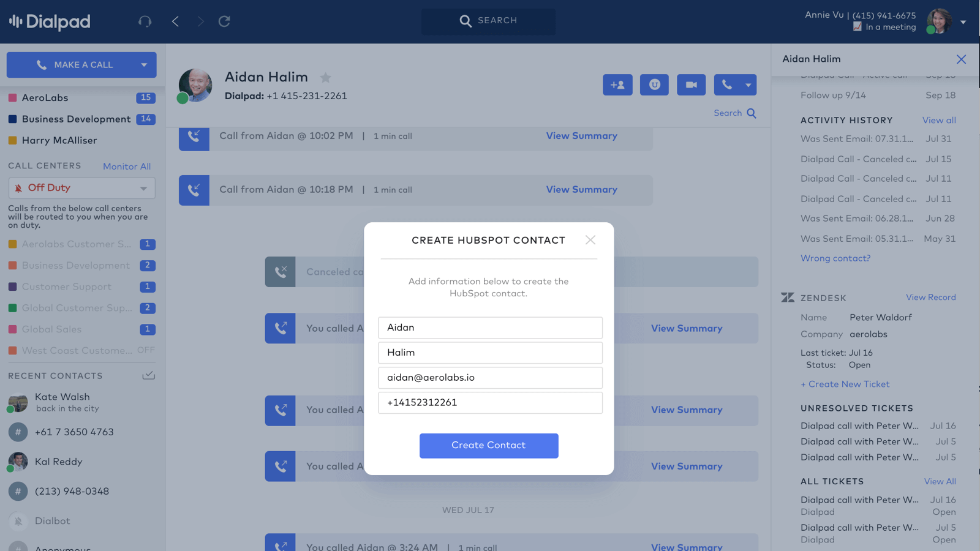Close the Aidan Halim side panel
The image size is (980, 551).
coord(961,59)
